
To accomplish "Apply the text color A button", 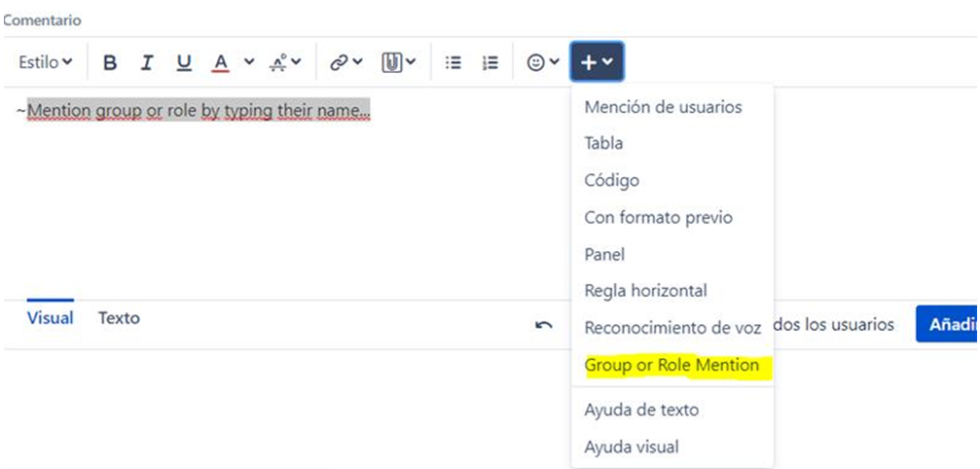I will click(220, 62).
